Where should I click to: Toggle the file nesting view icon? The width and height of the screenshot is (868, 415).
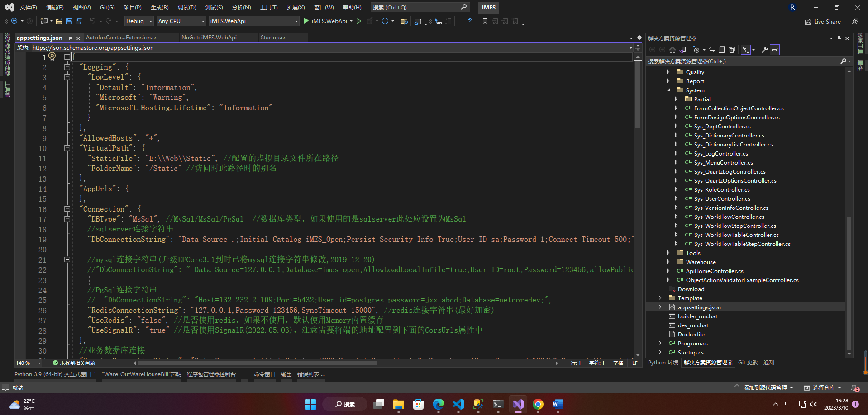pyautogui.click(x=746, y=50)
